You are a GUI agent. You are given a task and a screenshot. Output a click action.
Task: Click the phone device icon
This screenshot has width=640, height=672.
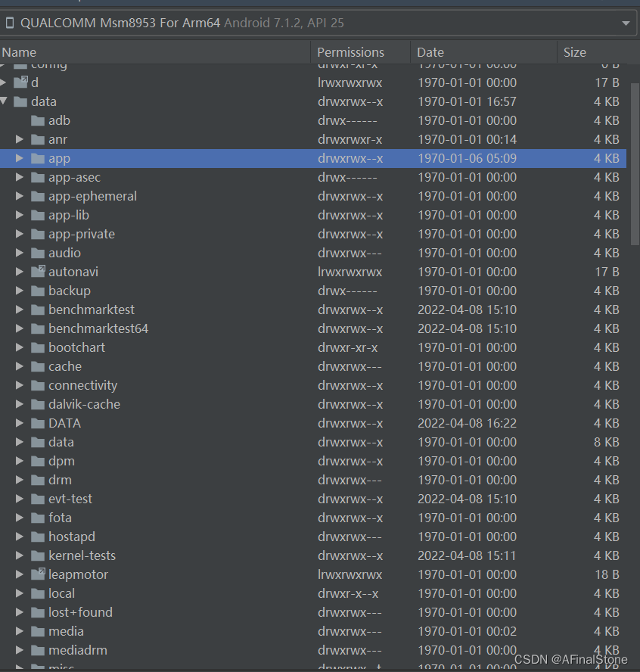click(x=9, y=23)
